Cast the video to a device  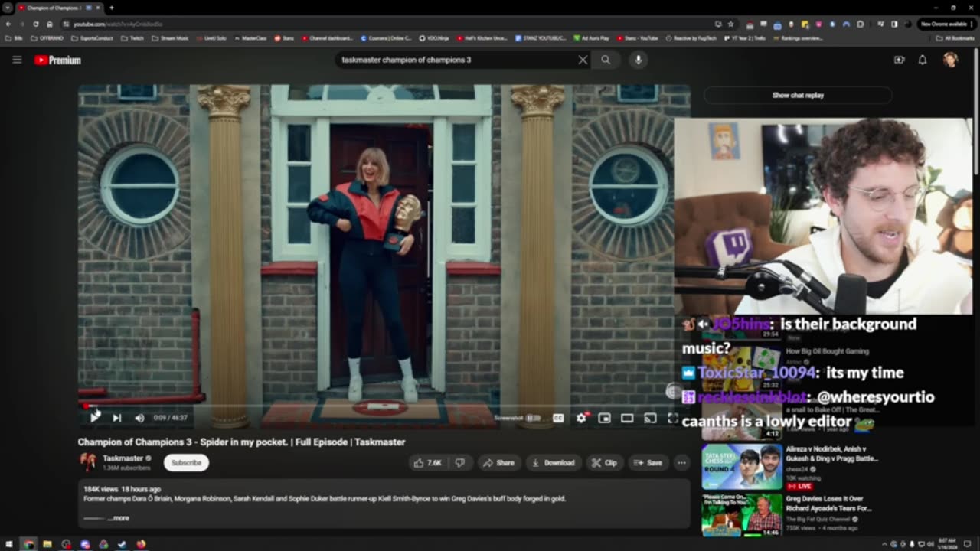pyautogui.click(x=650, y=418)
